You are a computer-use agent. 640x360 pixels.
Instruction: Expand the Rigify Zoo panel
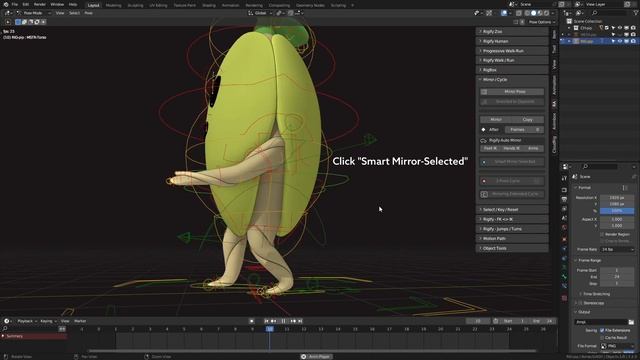(512, 31)
